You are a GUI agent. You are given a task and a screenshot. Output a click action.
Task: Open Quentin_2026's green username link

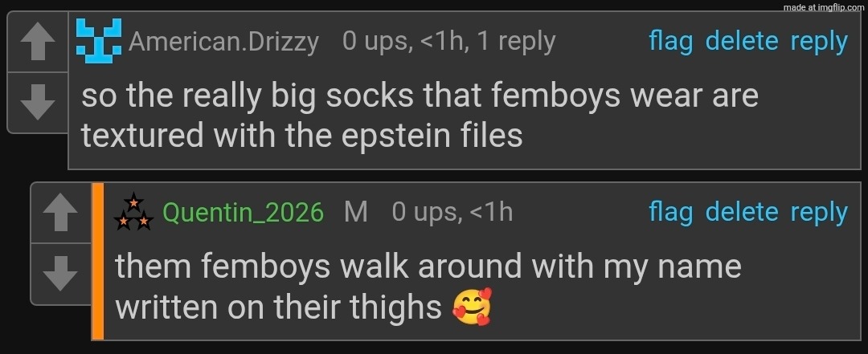(243, 213)
